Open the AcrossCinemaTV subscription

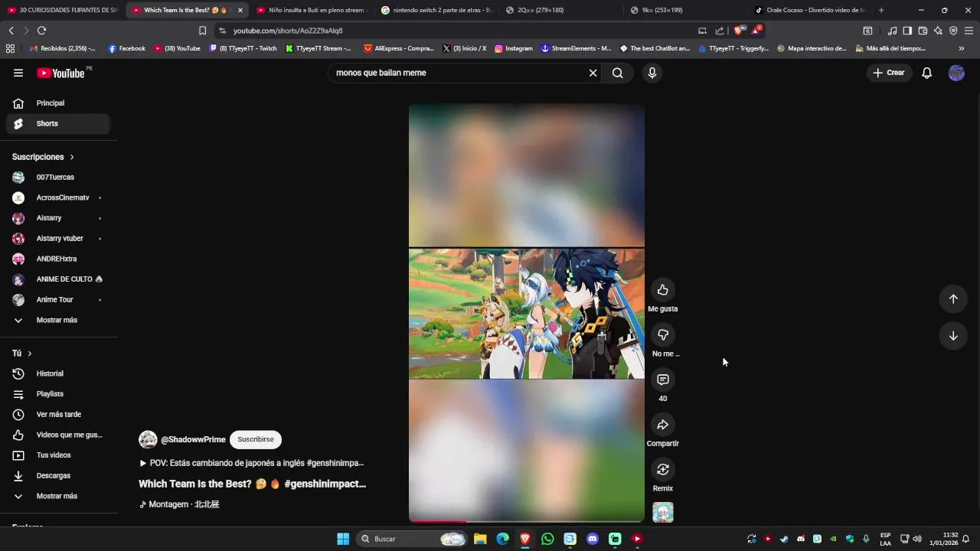pyautogui.click(x=58, y=197)
